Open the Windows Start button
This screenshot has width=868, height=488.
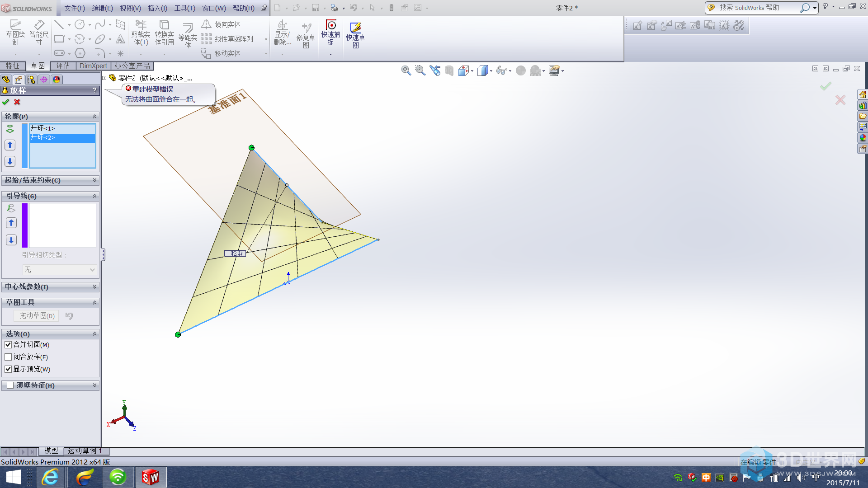coord(14,477)
